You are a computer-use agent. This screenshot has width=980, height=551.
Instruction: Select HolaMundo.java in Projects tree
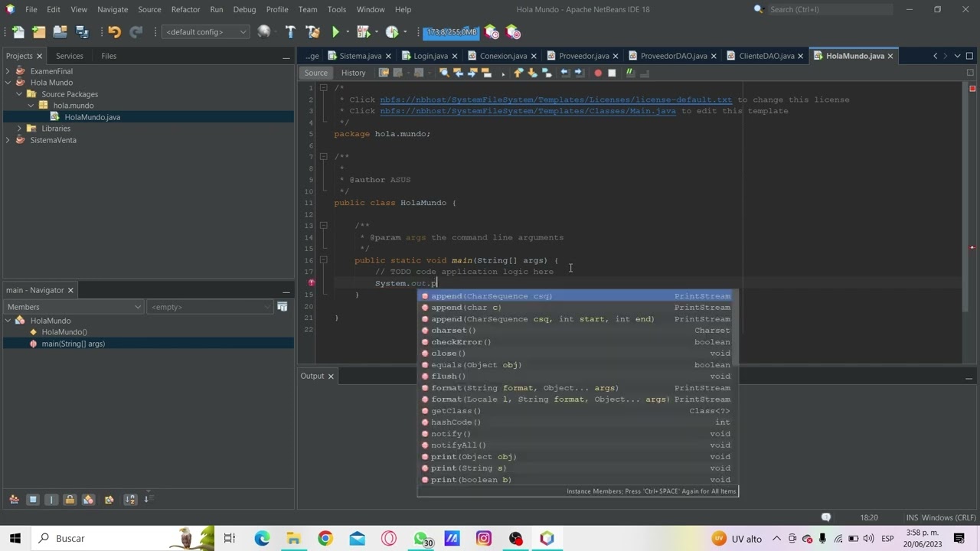point(92,117)
